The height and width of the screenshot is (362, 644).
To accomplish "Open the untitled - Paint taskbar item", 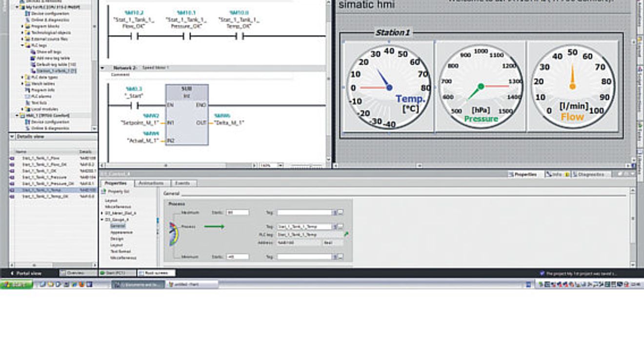I will (x=193, y=284).
